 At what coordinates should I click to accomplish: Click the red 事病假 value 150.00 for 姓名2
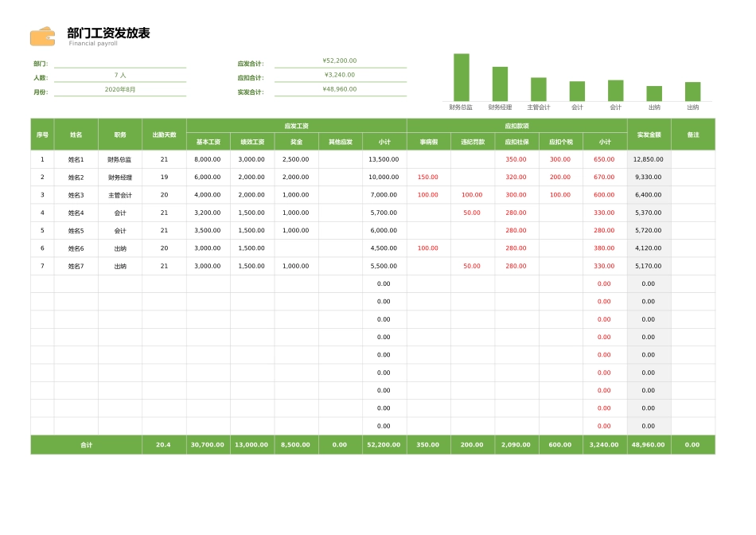point(427,177)
